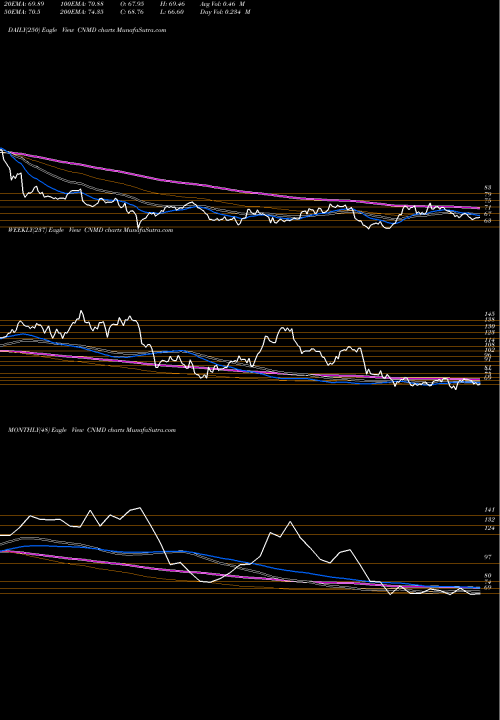This screenshot has width=500, height=720.
Task: Click the 132 price label on monthly chart
Action: [x=489, y=519]
